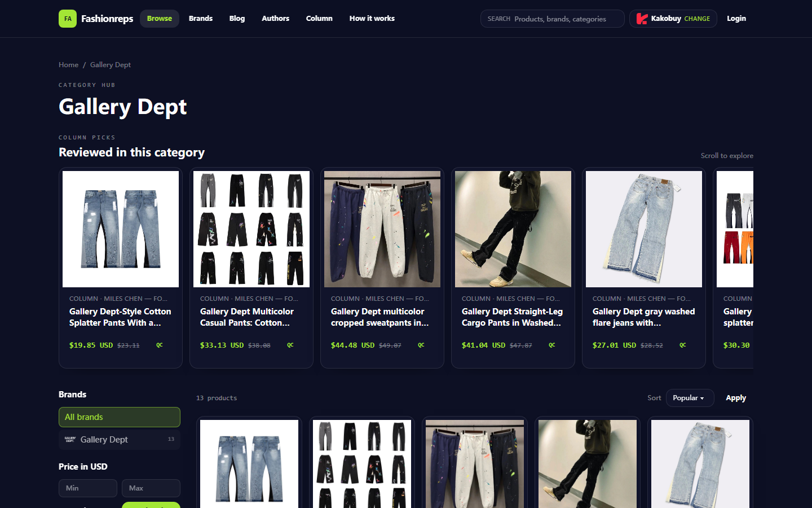This screenshot has height=508, width=812.
Task: Open QC badge on gray washed flare jeans card
Action: (683, 345)
